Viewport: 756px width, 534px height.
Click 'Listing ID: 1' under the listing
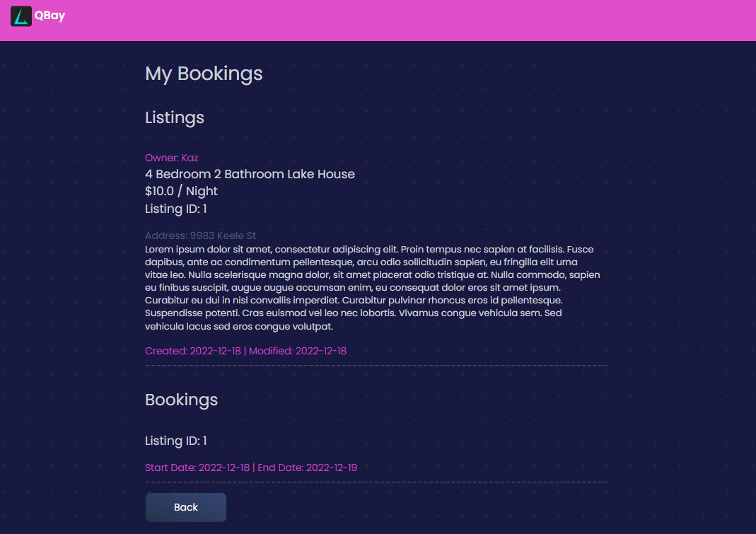pyautogui.click(x=175, y=208)
